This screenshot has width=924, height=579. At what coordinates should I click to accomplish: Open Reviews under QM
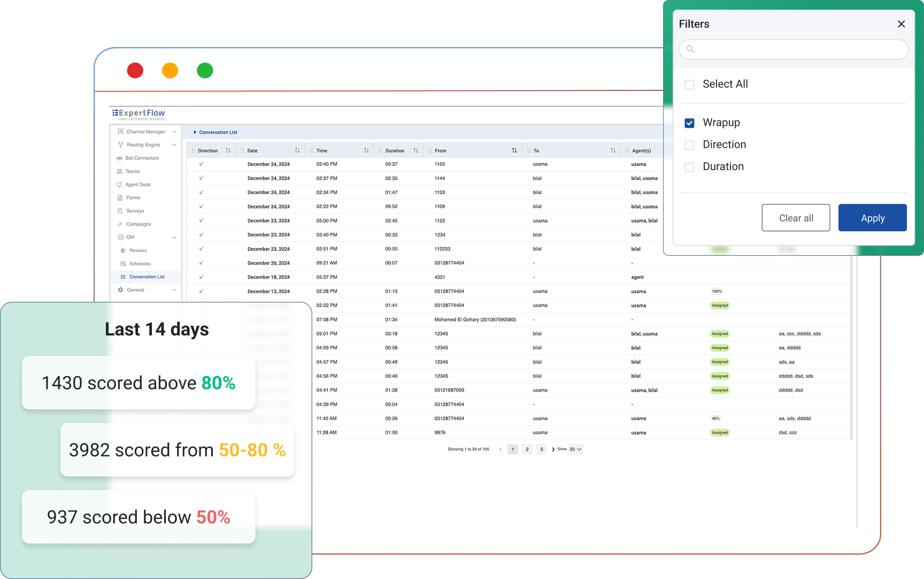click(137, 250)
